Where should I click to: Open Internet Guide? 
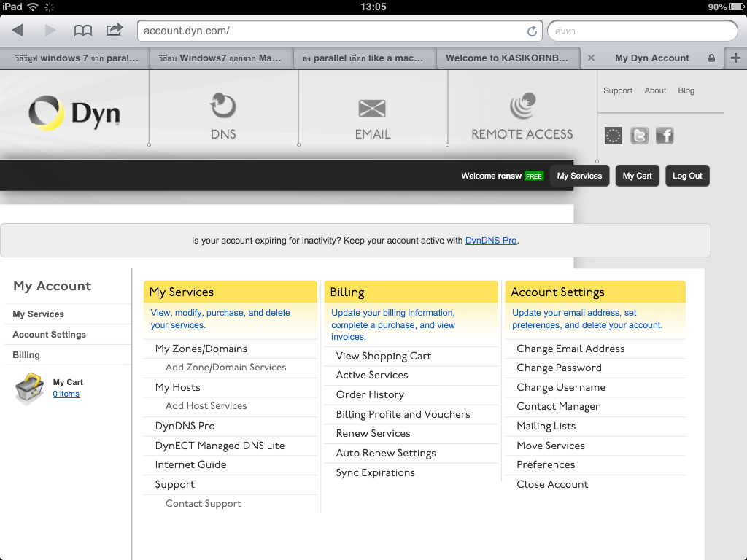point(190,464)
